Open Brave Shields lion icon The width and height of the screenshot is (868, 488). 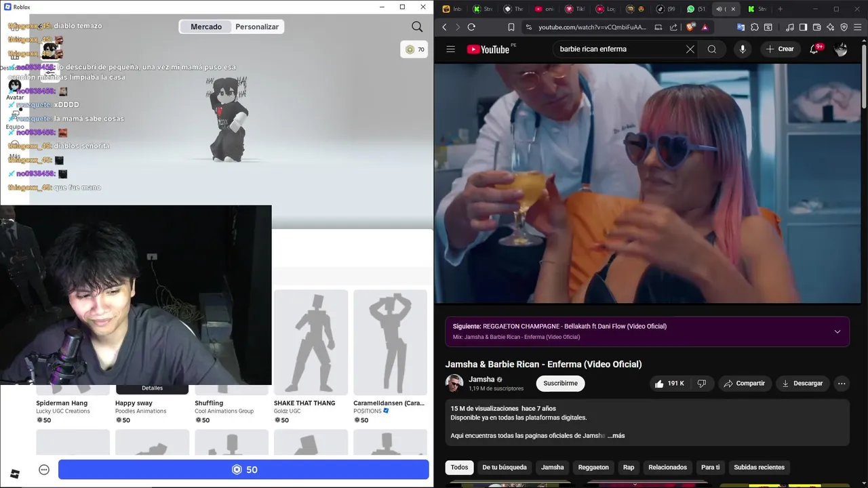[689, 27]
